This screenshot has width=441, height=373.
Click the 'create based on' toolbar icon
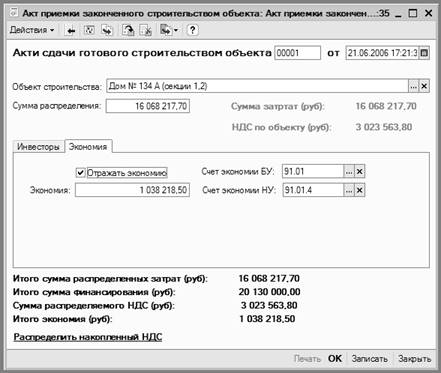166,30
